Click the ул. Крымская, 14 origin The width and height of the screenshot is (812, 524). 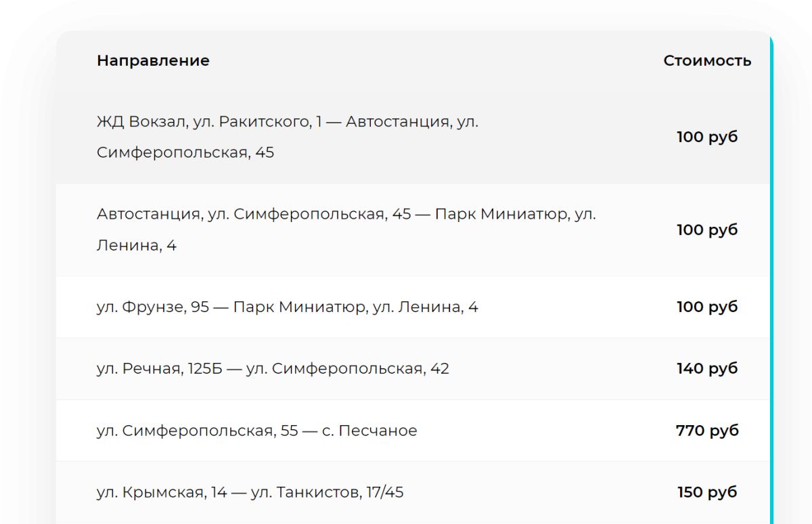[x=161, y=493]
